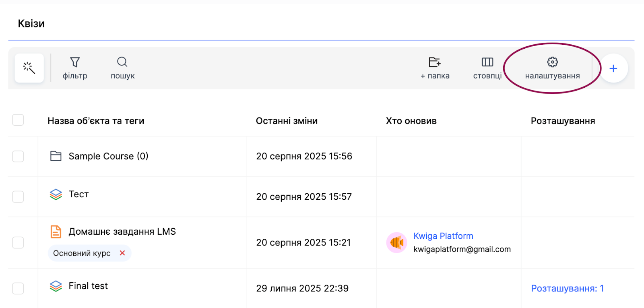Click the blue plus add button
The image size is (644, 308).
pos(613,68)
